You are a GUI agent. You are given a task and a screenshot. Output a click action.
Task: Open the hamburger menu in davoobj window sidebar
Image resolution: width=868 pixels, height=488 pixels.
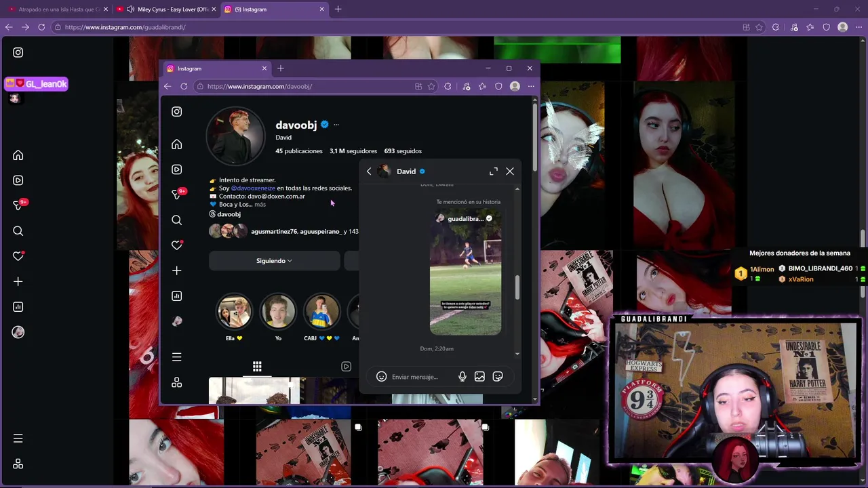tap(176, 357)
